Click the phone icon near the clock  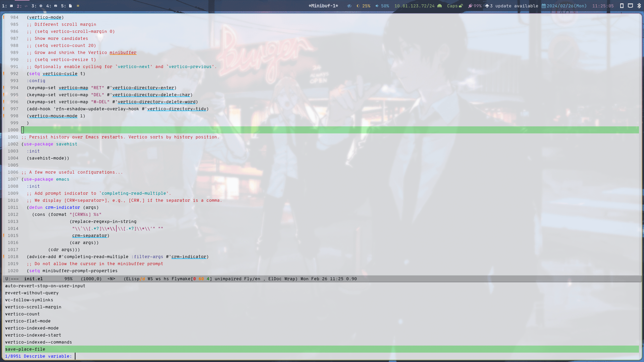[622, 6]
